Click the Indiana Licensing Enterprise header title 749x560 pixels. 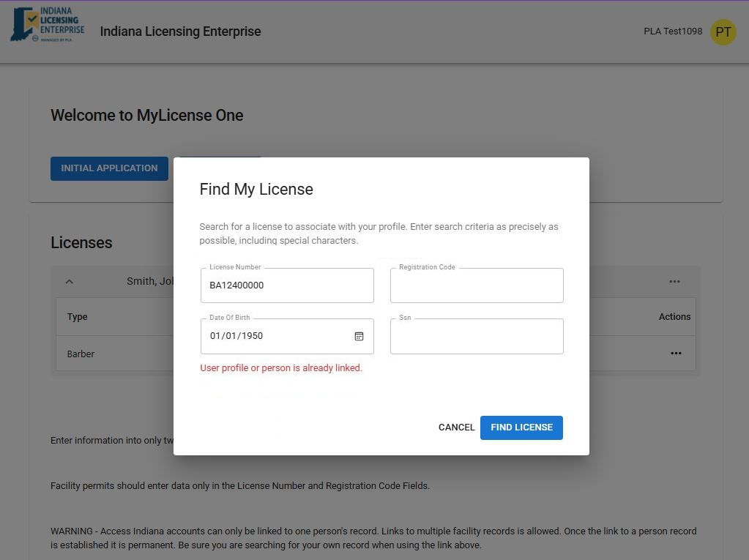click(180, 31)
